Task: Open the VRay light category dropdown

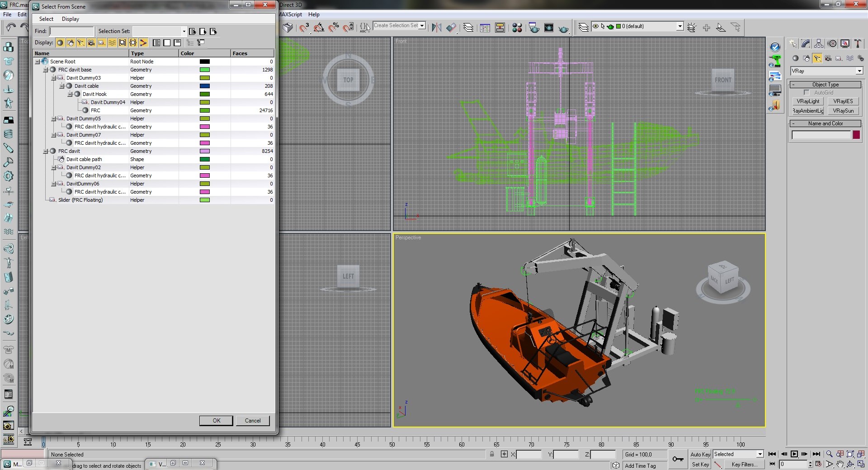Action: pos(859,71)
